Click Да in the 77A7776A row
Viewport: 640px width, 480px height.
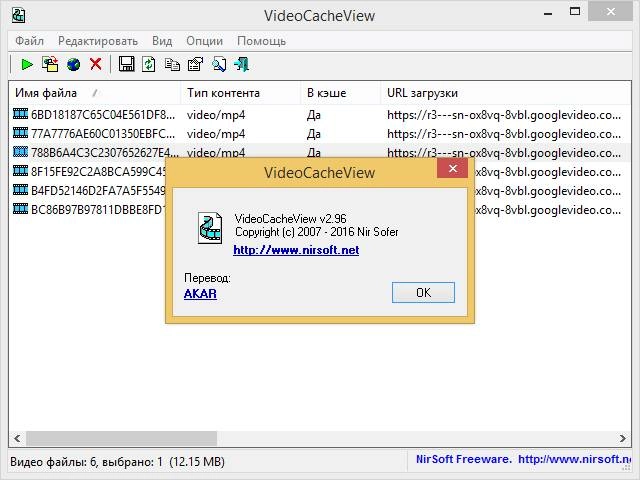click(313, 134)
